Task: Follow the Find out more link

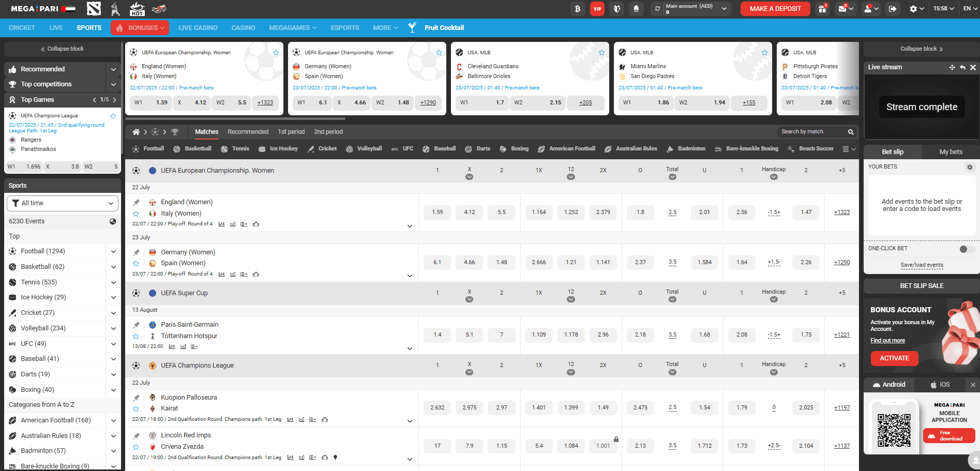Action: coord(887,341)
